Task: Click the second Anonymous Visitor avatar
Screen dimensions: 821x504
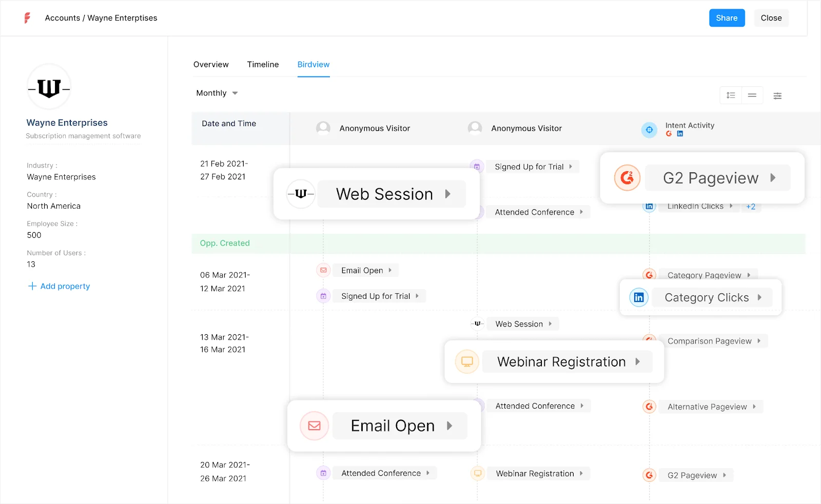Action: (x=475, y=128)
